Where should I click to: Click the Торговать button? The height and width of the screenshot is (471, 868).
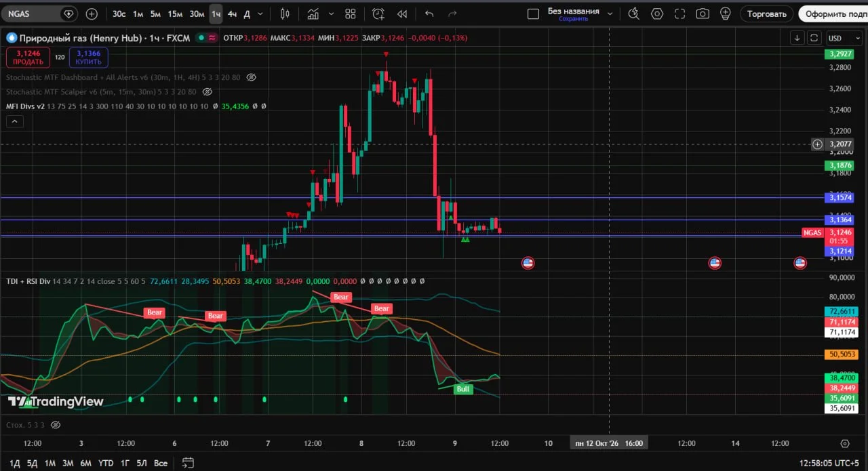pos(766,14)
